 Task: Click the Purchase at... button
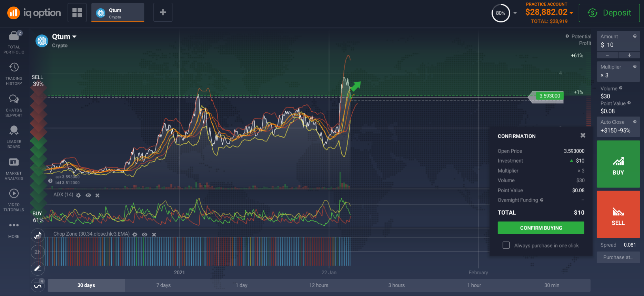coord(618,257)
